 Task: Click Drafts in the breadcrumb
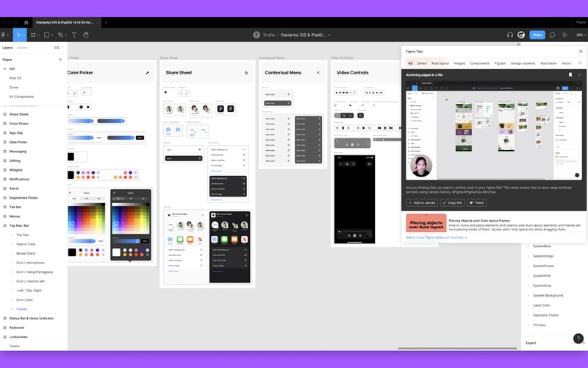point(269,35)
